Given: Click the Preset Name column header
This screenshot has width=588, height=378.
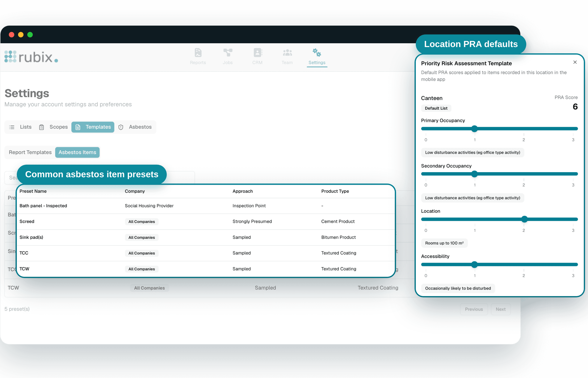Looking at the screenshot, I should pyautogui.click(x=33, y=191).
